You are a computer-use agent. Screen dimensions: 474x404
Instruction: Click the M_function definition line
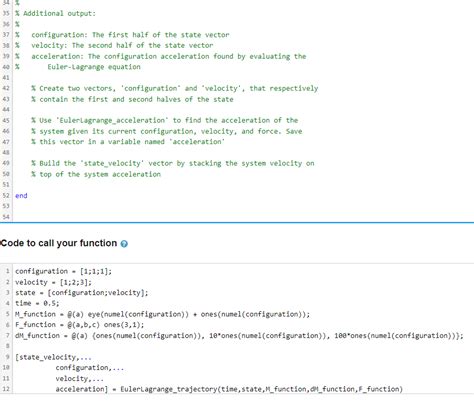pos(162,314)
